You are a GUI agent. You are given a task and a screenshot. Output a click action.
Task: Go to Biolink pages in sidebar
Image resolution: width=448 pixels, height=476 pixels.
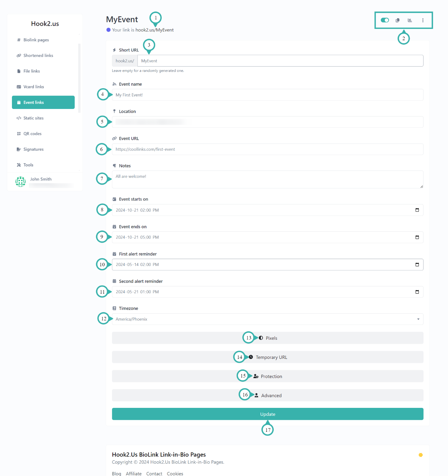(x=36, y=40)
